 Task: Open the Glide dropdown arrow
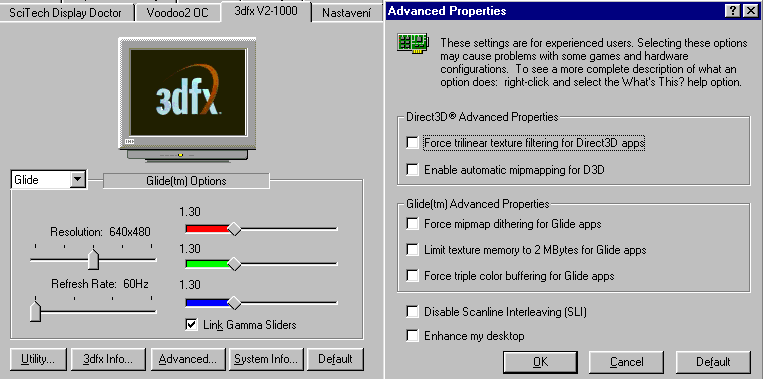pyautogui.click(x=77, y=180)
